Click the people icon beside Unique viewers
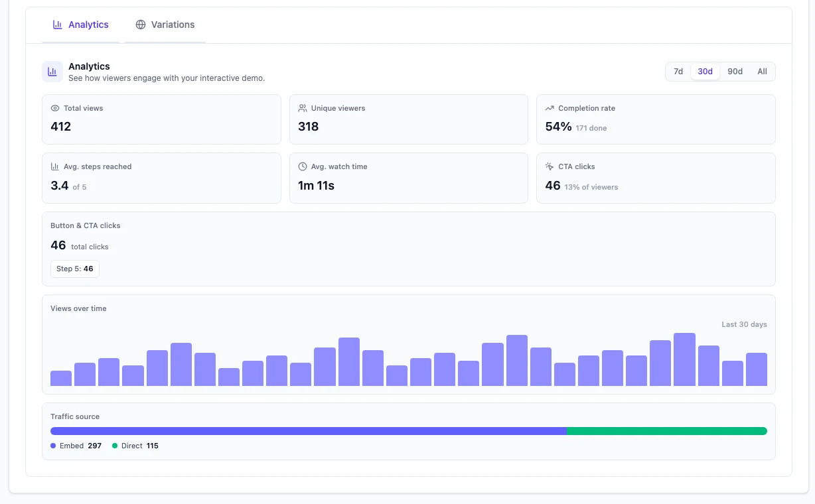Viewport: 815px width, 504px height. (x=303, y=108)
